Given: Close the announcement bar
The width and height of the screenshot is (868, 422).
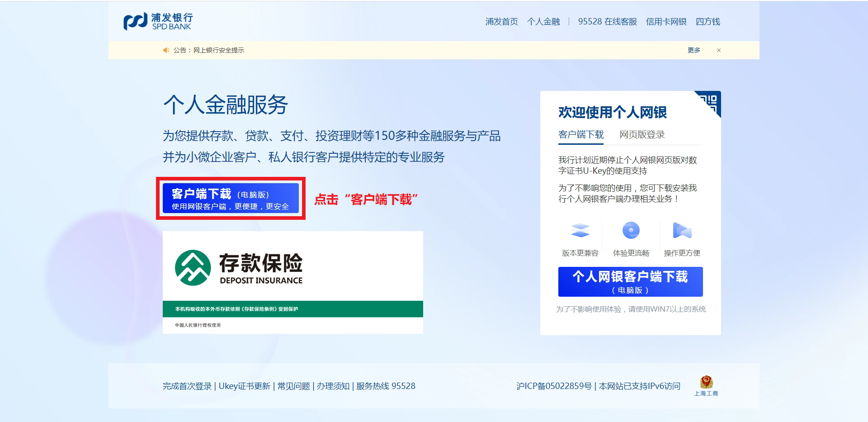Looking at the screenshot, I should click(x=719, y=50).
